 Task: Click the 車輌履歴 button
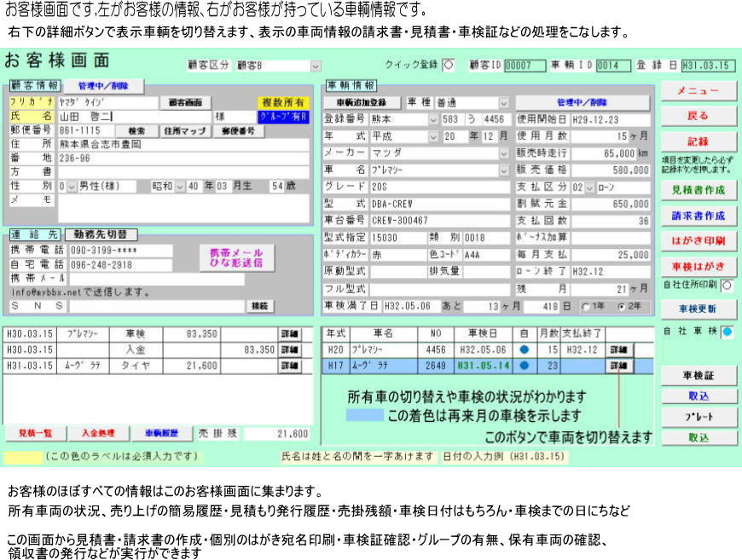coord(161,433)
